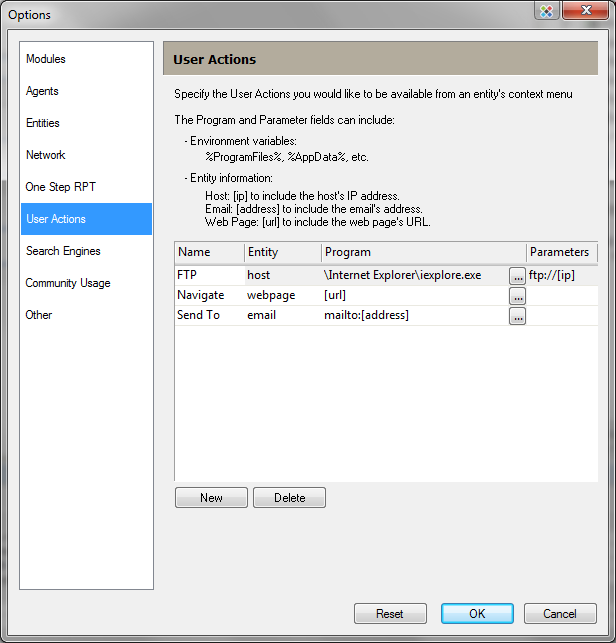
Task: Click the Entity column header
Action: coord(283,252)
